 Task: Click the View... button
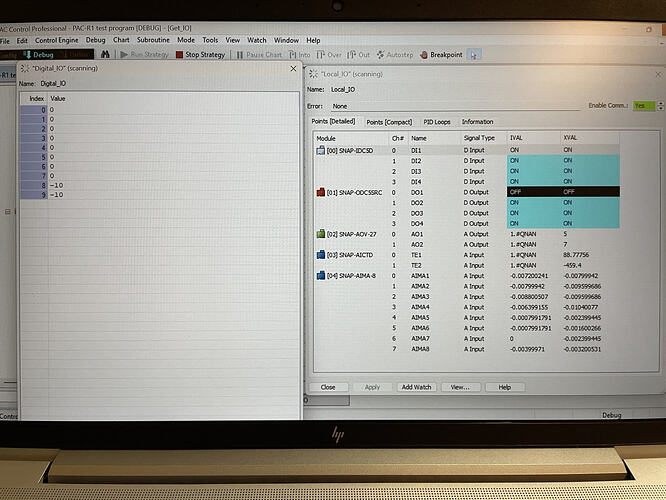pos(460,387)
